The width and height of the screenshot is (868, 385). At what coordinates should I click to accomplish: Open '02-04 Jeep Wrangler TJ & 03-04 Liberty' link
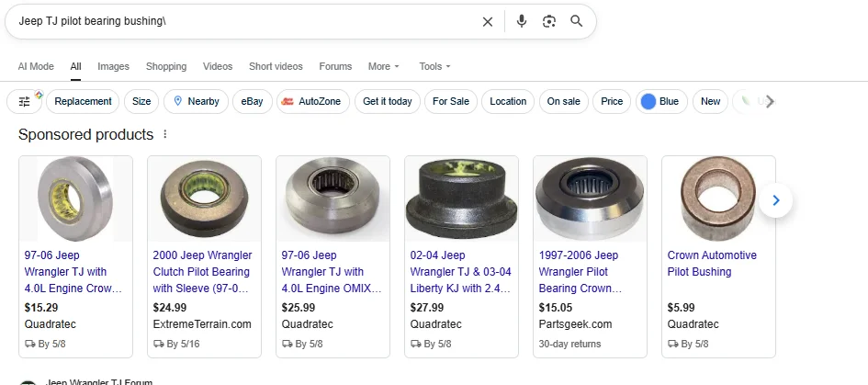point(460,272)
